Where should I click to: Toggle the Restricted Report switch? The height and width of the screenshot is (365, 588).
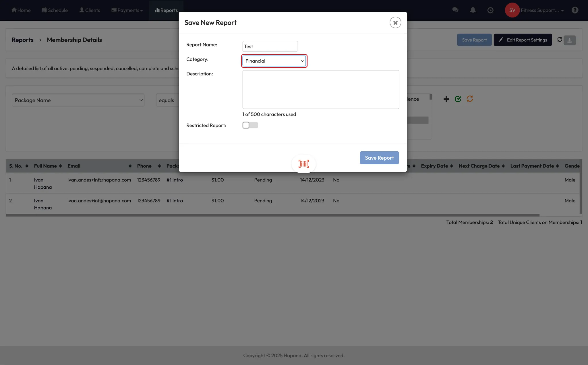click(250, 125)
